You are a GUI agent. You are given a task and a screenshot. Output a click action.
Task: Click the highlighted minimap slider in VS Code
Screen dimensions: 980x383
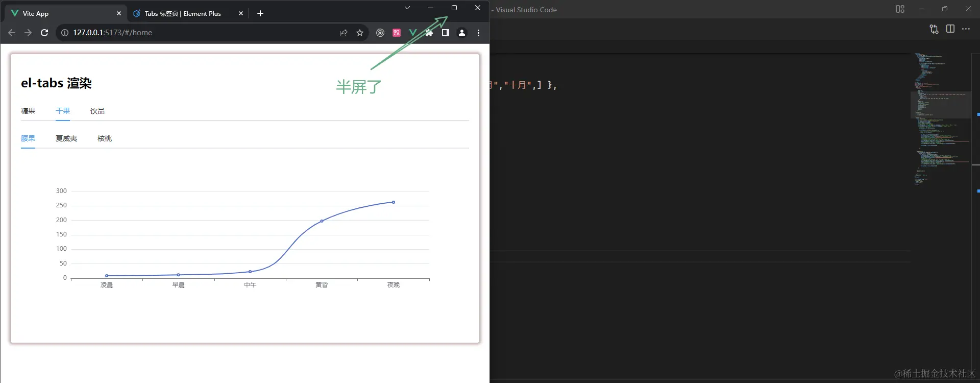941,105
